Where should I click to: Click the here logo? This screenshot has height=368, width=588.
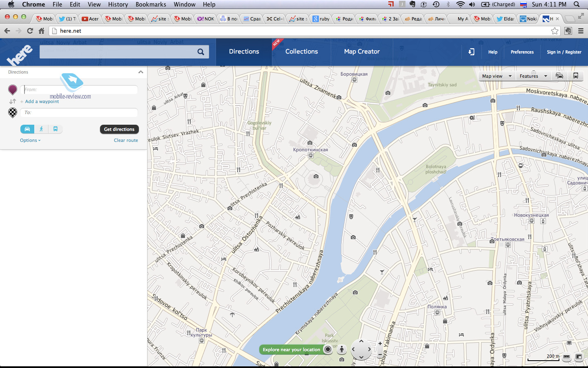coord(20,55)
